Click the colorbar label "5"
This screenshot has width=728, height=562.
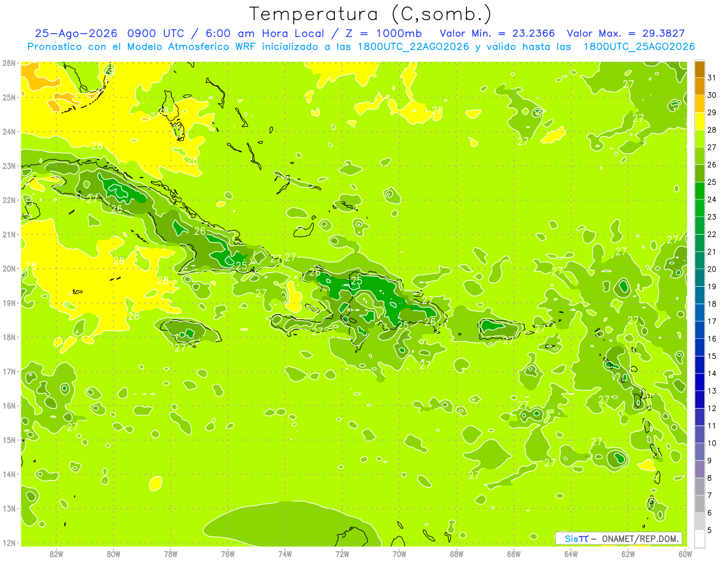point(710,530)
